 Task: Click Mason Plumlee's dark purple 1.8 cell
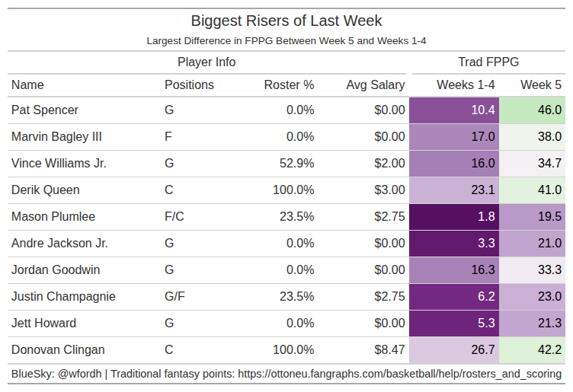(x=485, y=217)
